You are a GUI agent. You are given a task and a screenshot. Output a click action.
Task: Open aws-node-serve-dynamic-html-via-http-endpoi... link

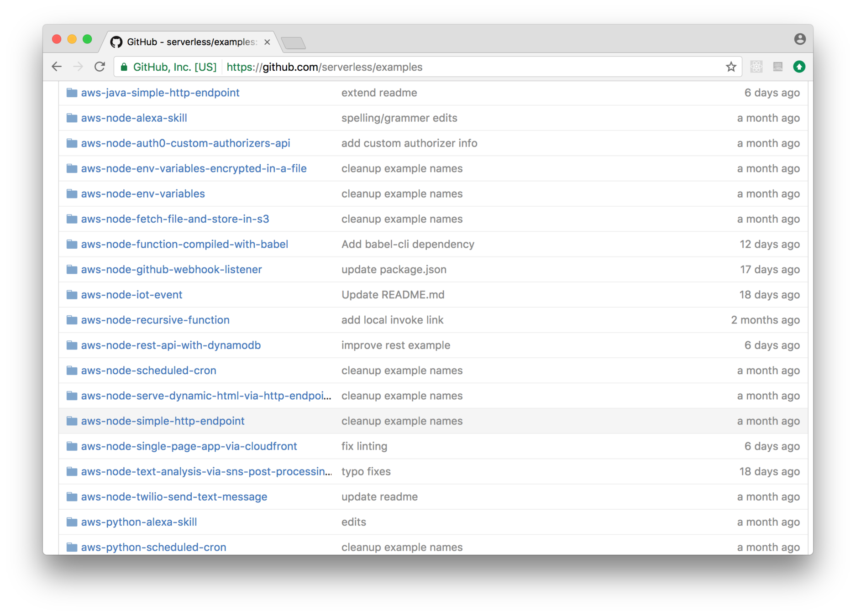tap(206, 396)
